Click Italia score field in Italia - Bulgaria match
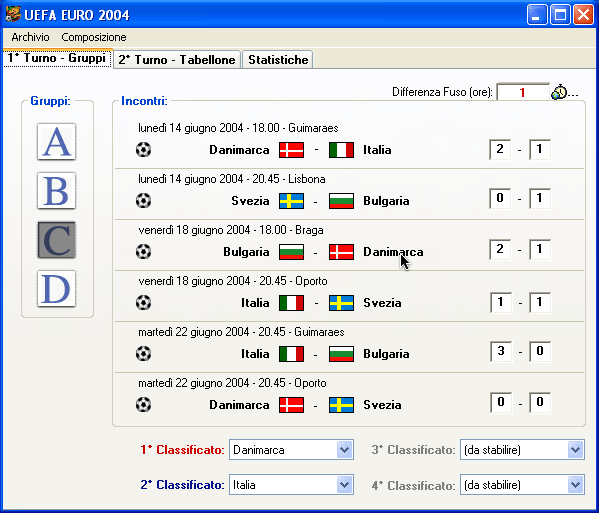 click(x=501, y=351)
